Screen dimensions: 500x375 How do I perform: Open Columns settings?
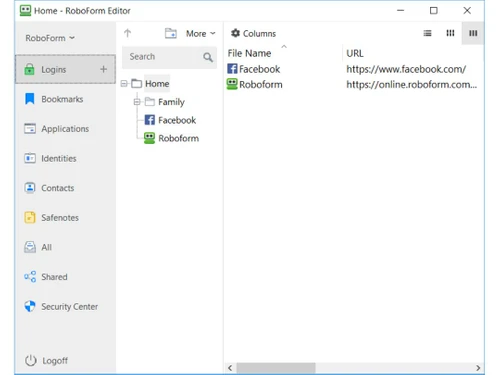coord(253,33)
